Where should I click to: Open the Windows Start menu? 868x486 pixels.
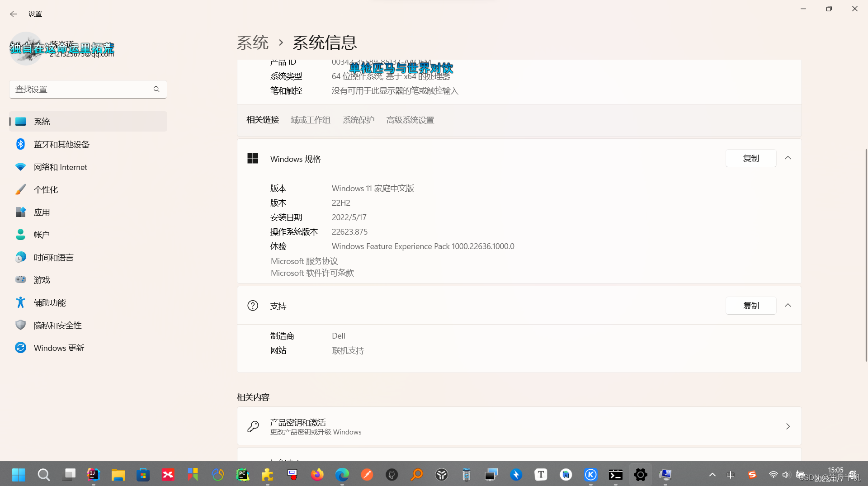point(19,475)
